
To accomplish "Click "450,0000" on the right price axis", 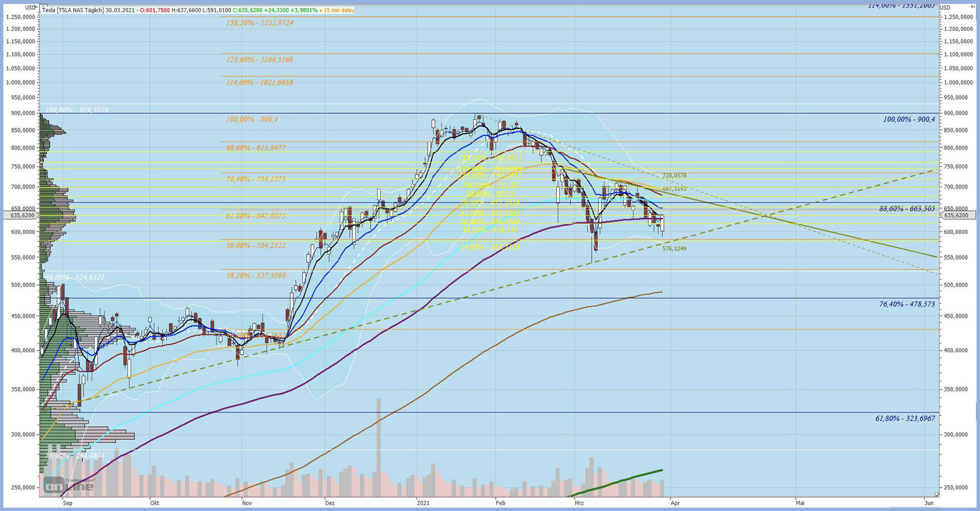I will point(954,316).
